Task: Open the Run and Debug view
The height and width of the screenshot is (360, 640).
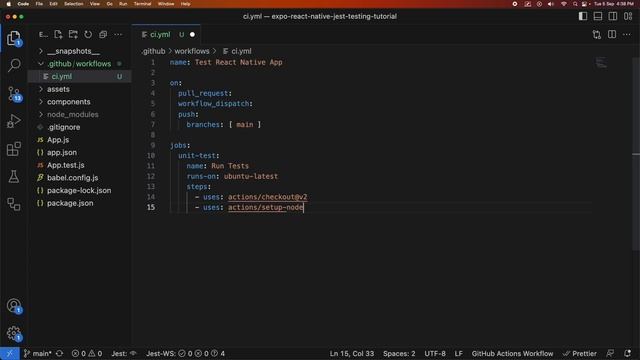Action: tap(13, 121)
